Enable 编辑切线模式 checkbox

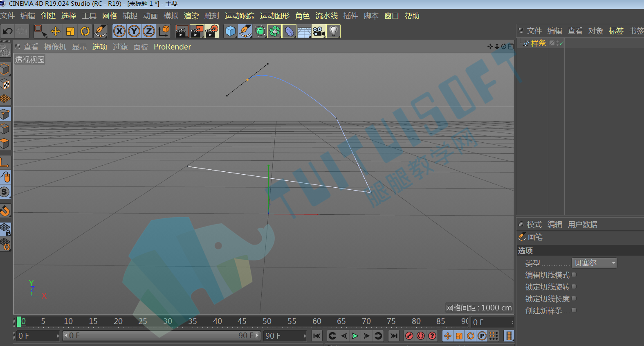tap(574, 275)
